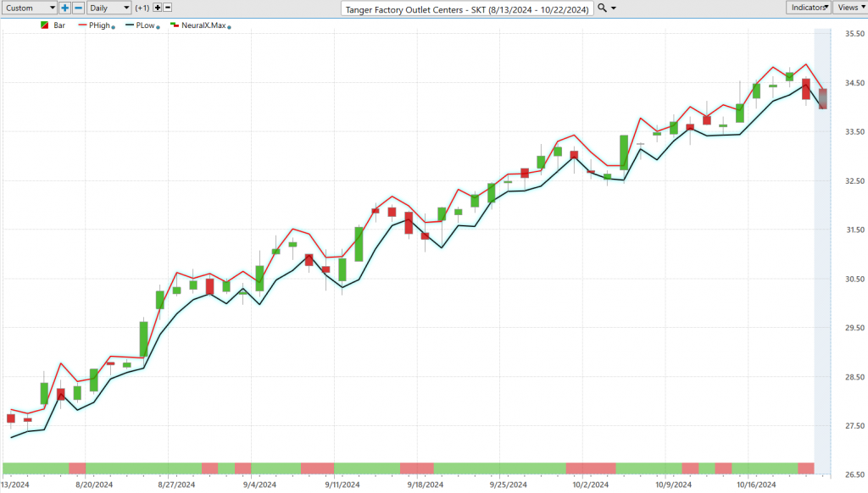
Task: Open the Indicators dropdown
Action: point(808,7)
